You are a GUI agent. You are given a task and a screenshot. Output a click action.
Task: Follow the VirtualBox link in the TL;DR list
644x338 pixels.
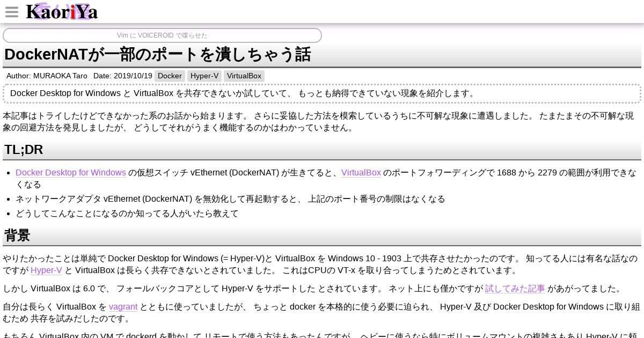click(x=361, y=173)
